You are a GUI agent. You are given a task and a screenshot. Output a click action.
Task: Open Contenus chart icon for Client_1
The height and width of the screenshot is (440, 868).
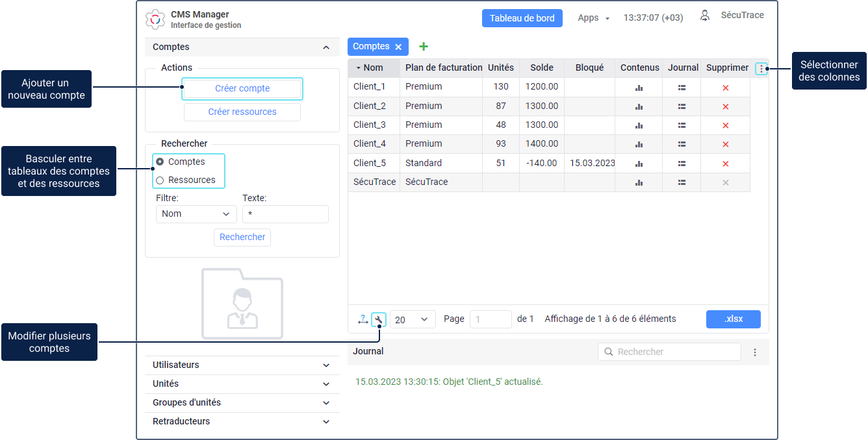[639, 88]
